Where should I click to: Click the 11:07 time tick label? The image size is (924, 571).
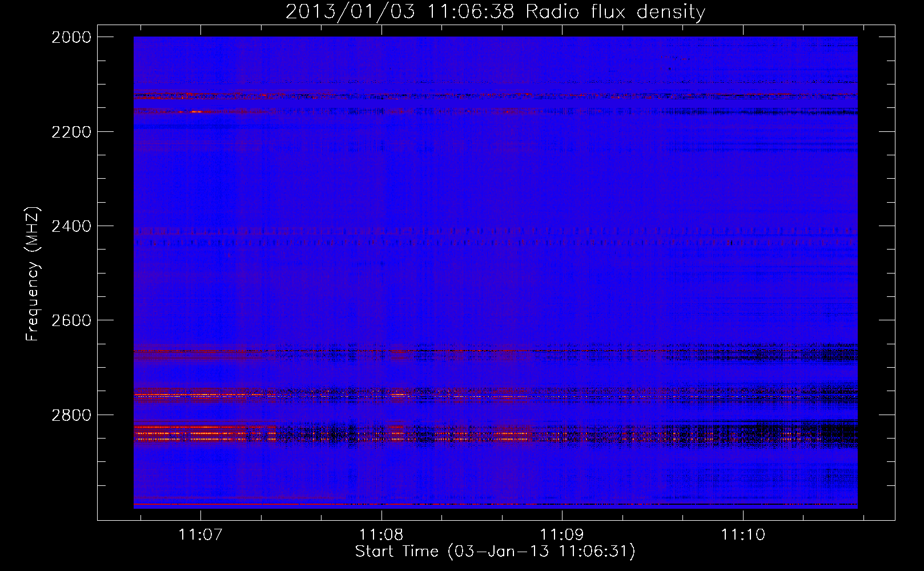coord(200,534)
